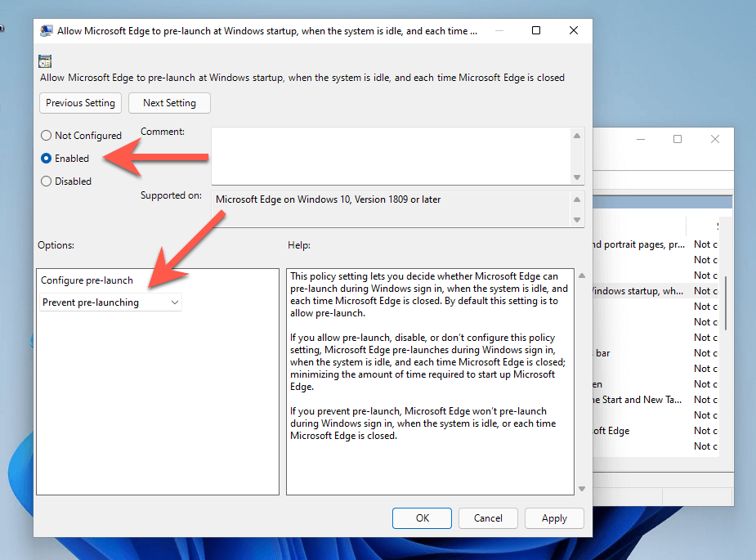Image resolution: width=756 pixels, height=560 pixels.
Task: Click Comment box scroll down arrow
Action: (577, 177)
